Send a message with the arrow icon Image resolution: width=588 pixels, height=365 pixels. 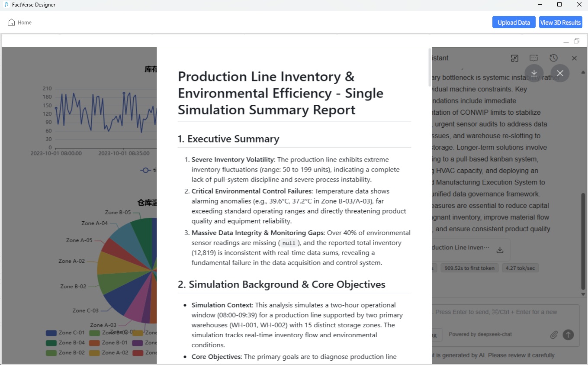[568, 335]
